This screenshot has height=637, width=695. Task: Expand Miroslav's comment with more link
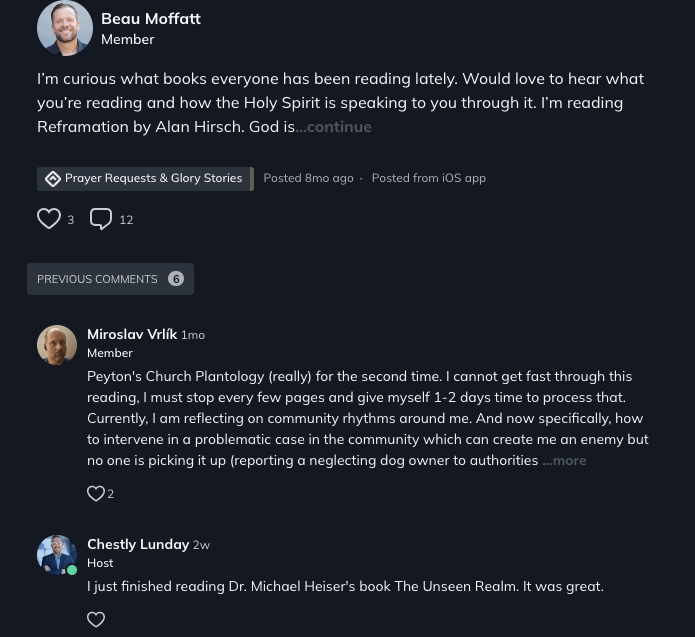tap(565, 460)
